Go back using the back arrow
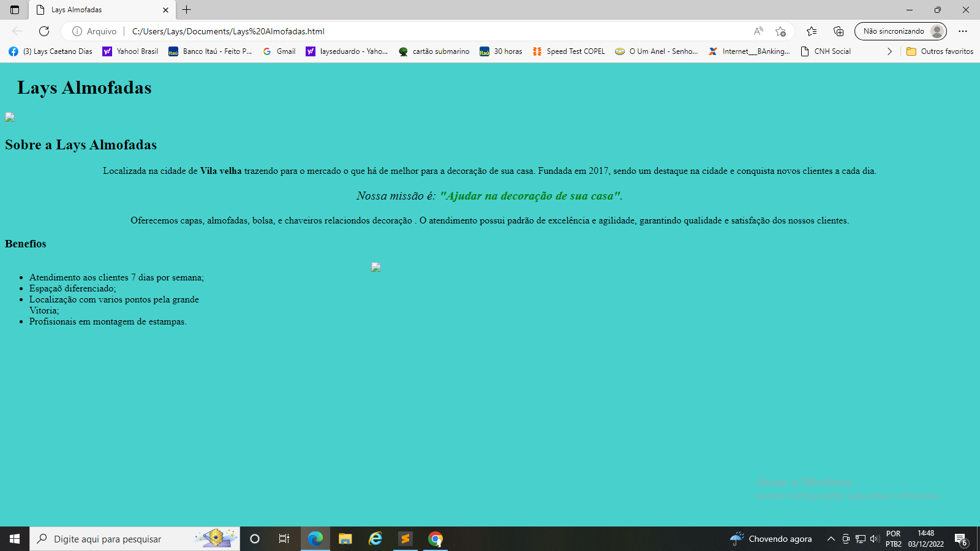 [x=17, y=31]
